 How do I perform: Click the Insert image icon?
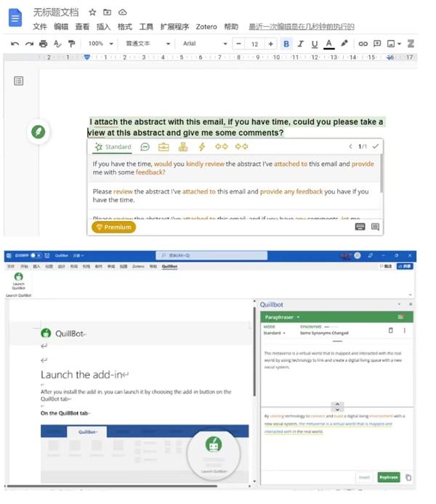pyautogui.click(x=391, y=44)
